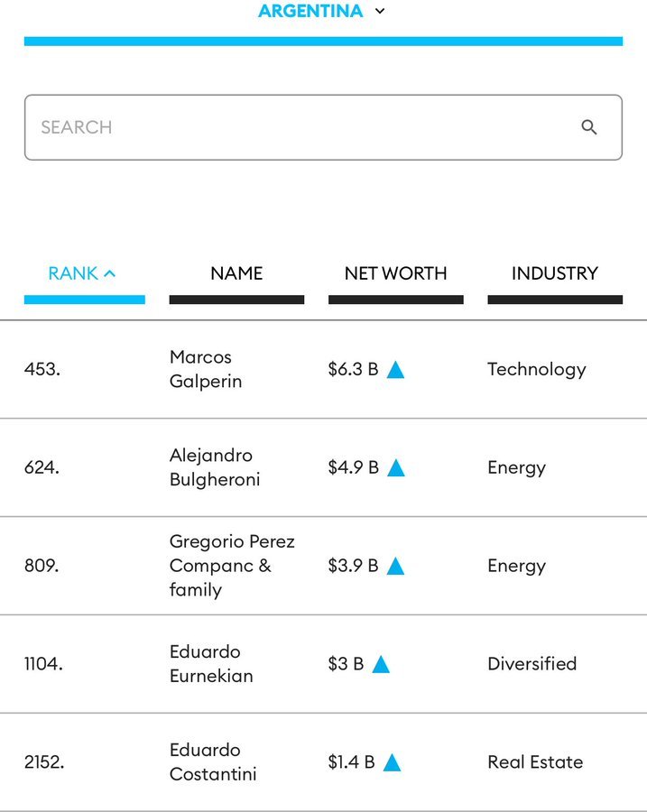This screenshot has width=647, height=812.
Task: Click the search magnifier icon
Action: (x=589, y=127)
